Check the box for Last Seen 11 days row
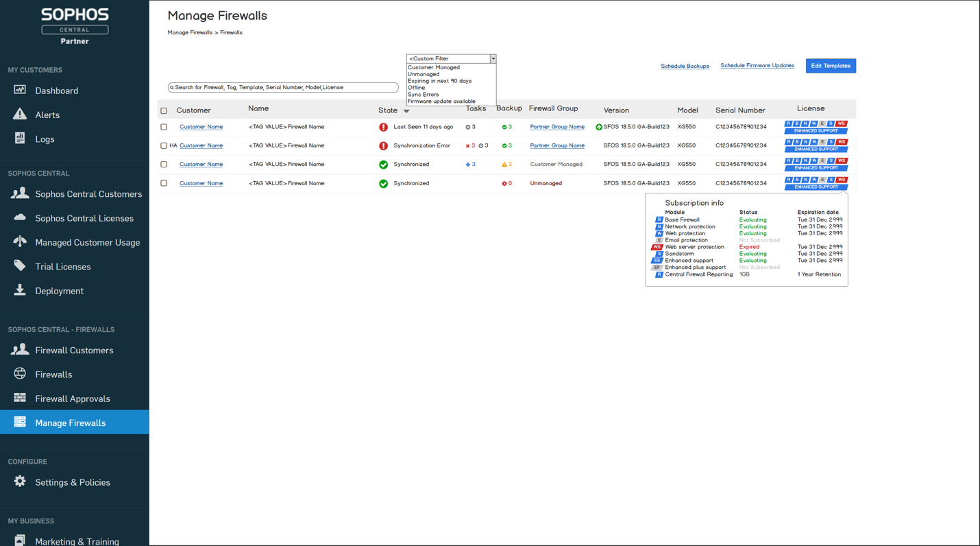 click(164, 127)
